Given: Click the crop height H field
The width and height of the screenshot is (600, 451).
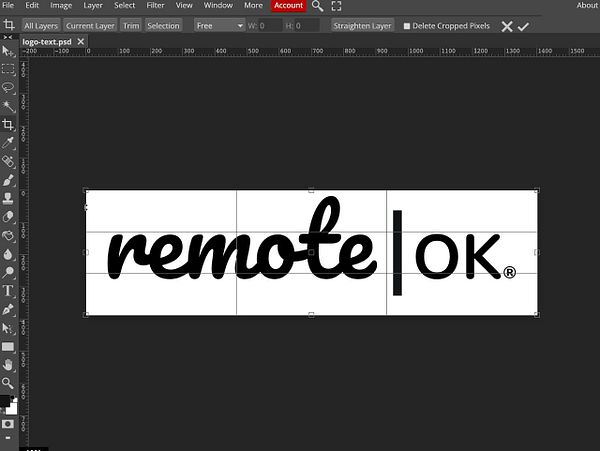Looking at the screenshot, I should [x=307, y=26].
